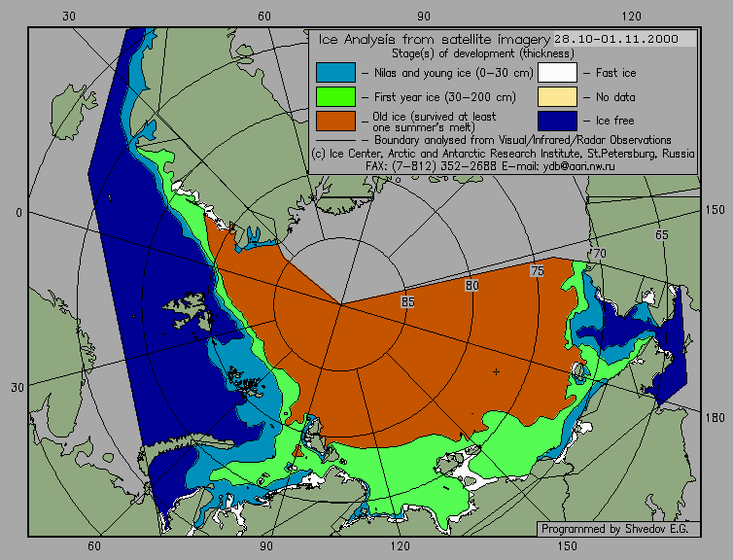Image resolution: width=733 pixels, height=560 pixels.
Task: Click the 'Boundary analysed from Visual/Infrared/Radar Observations' text
Action: tap(523, 140)
